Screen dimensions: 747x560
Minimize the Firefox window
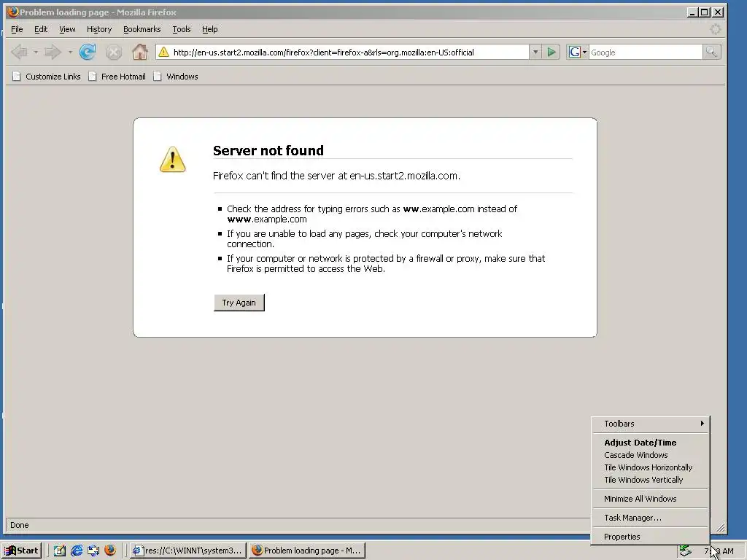pyautogui.click(x=692, y=12)
